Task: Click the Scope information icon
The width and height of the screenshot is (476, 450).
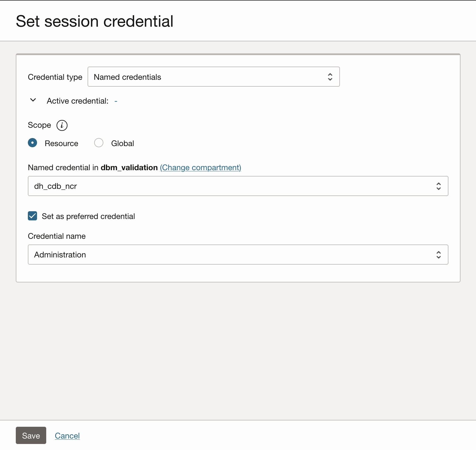Action: (x=62, y=125)
